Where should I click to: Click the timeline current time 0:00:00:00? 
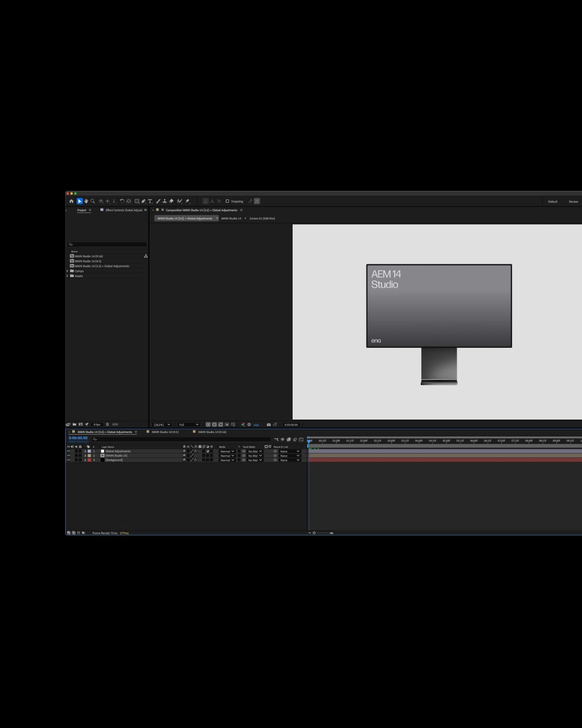pos(78,438)
